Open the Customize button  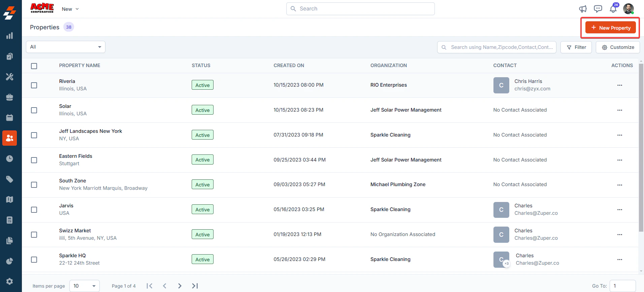coord(618,47)
